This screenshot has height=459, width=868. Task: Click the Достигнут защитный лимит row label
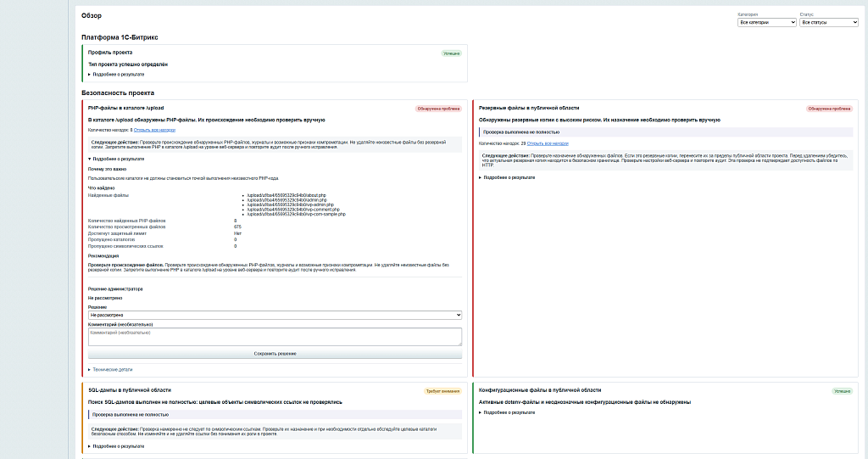click(x=117, y=233)
